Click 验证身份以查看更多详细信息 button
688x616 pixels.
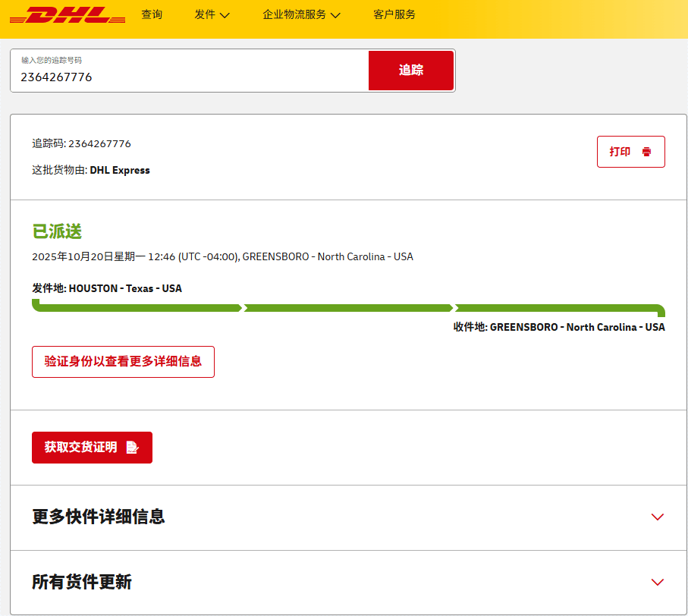click(x=123, y=362)
